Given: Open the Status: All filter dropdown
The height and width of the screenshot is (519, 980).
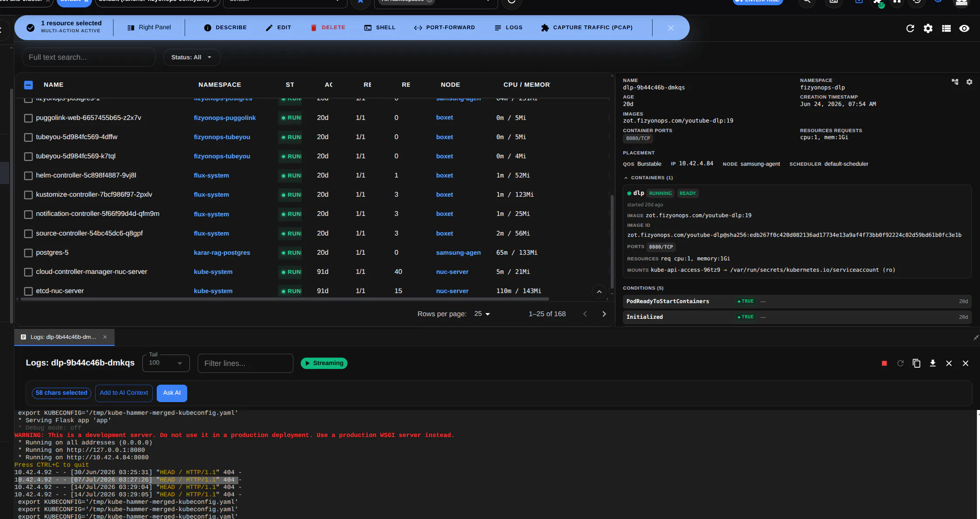Looking at the screenshot, I should [192, 57].
